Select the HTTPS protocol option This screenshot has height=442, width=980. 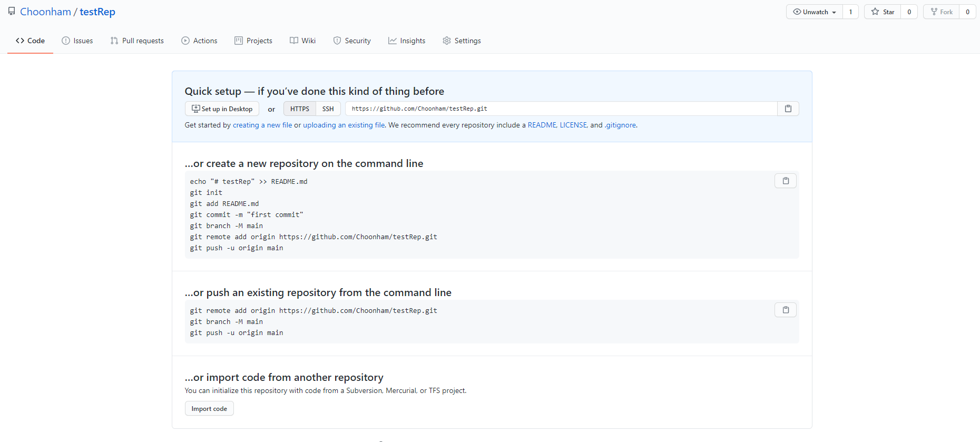pyautogui.click(x=300, y=109)
